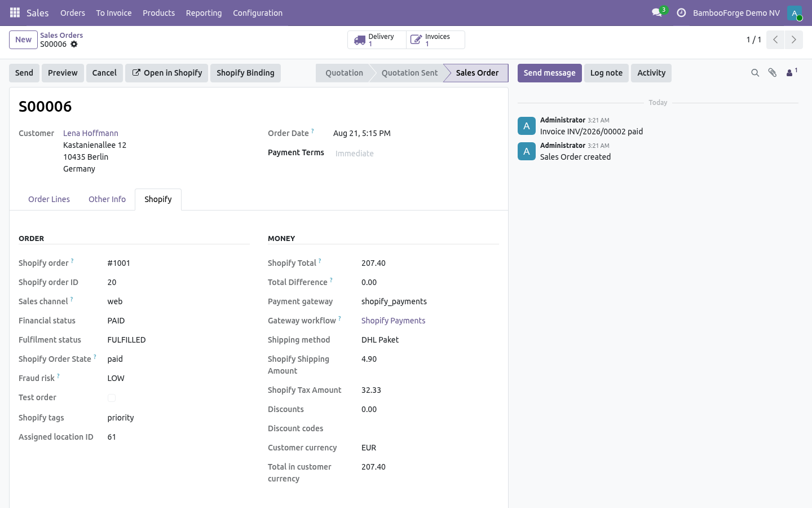812x508 pixels.
Task: Click the Administrator avatar on 'Sales Order created'
Action: pos(527,151)
